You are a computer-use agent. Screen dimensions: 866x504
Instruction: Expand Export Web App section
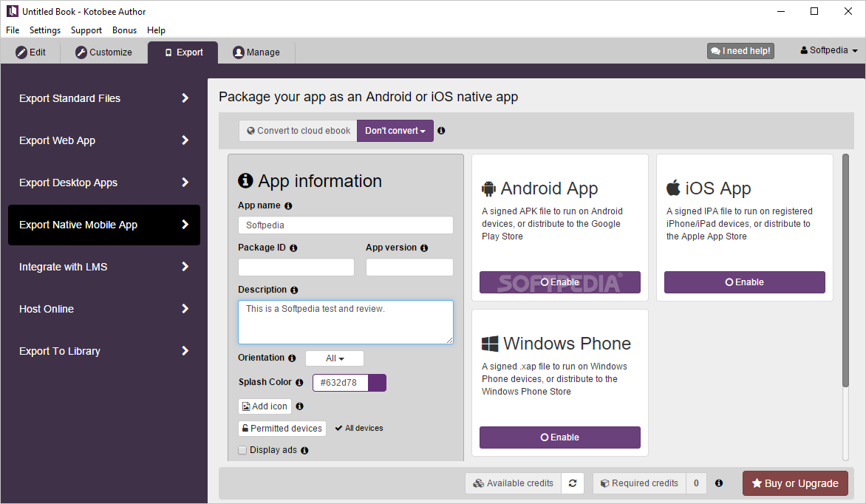click(104, 140)
